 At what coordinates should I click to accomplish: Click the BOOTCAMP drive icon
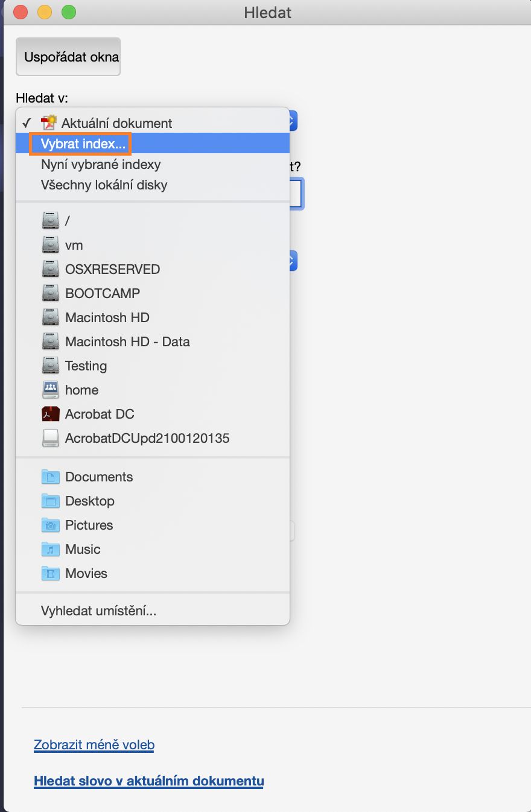51,294
